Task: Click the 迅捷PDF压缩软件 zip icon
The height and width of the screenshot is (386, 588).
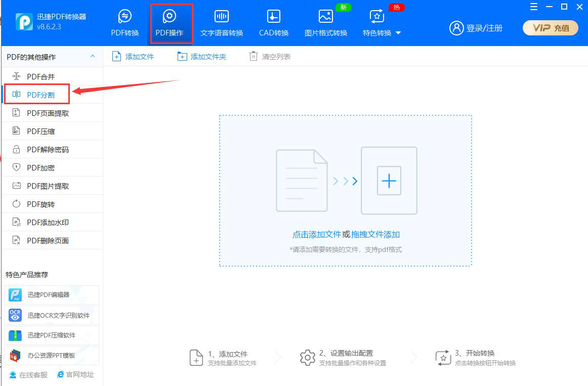Action: pos(15,335)
